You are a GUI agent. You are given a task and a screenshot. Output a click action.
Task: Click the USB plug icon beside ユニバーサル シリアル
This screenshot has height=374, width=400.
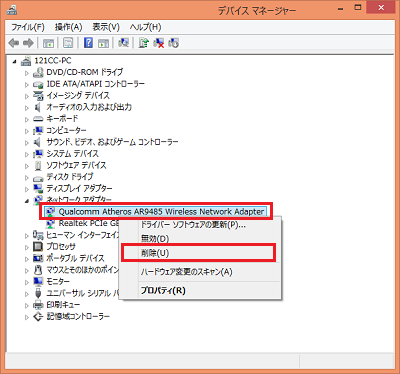click(38, 293)
